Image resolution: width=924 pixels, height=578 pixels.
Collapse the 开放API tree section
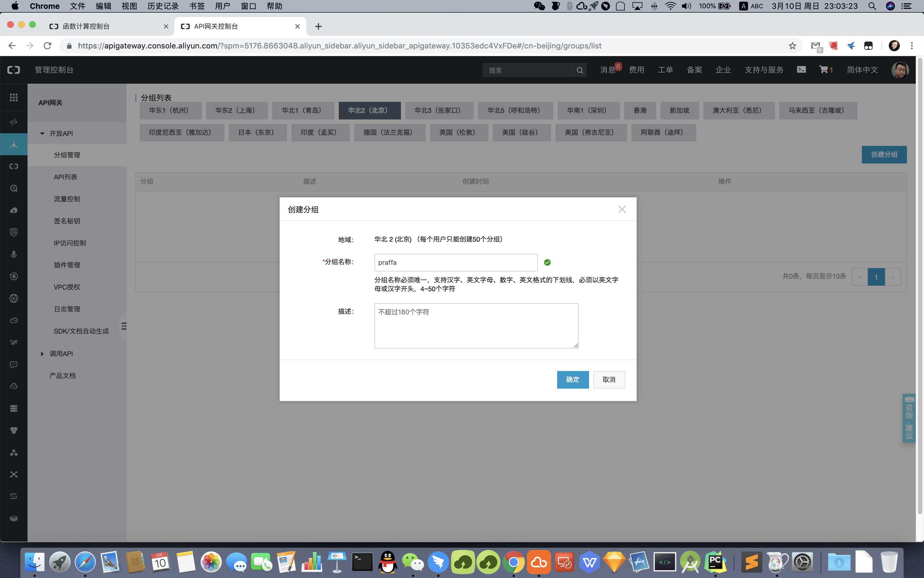tap(42, 133)
